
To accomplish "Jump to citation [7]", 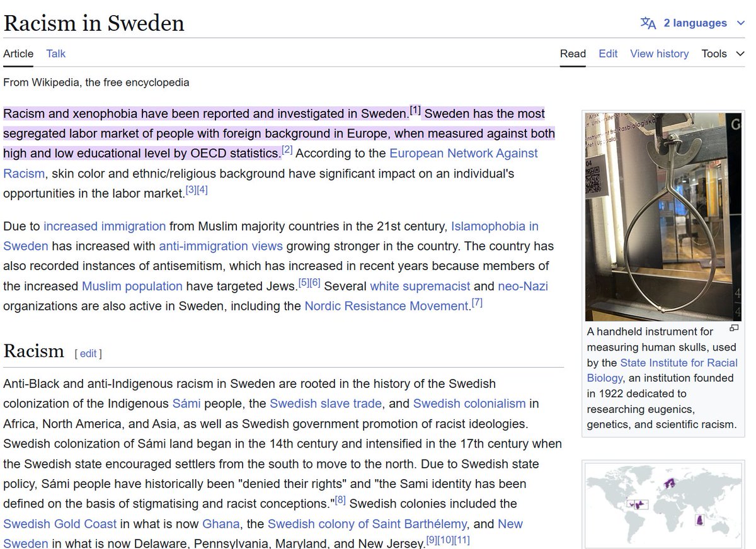I will pyautogui.click(x=477, y=303).
